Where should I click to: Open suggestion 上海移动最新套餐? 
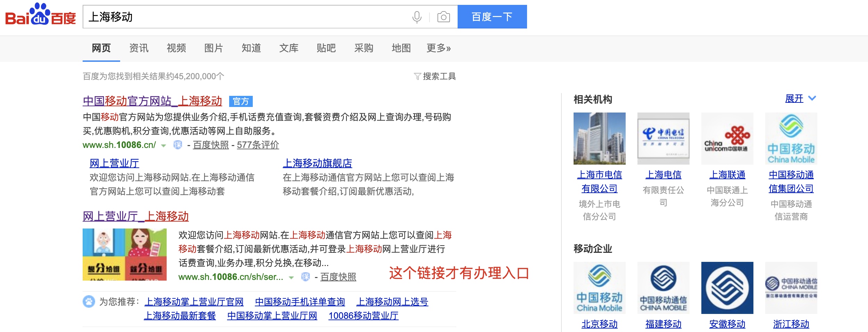(180, 315)
